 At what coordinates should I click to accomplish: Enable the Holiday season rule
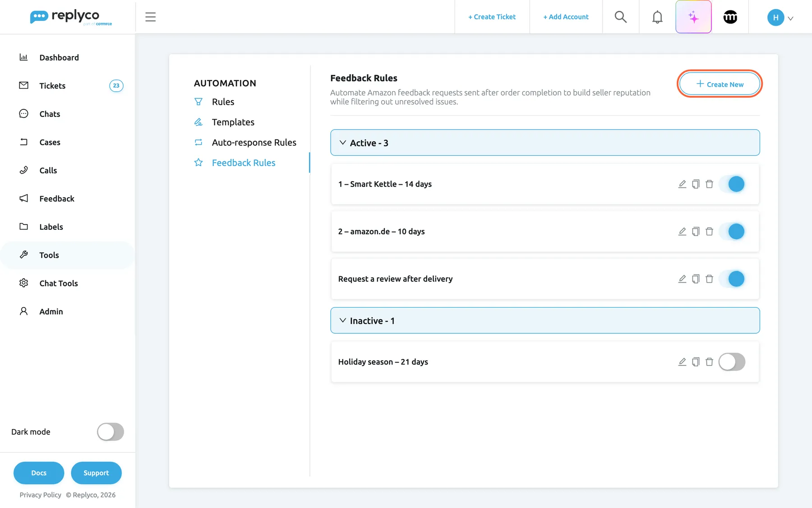[x=732, y=362]
